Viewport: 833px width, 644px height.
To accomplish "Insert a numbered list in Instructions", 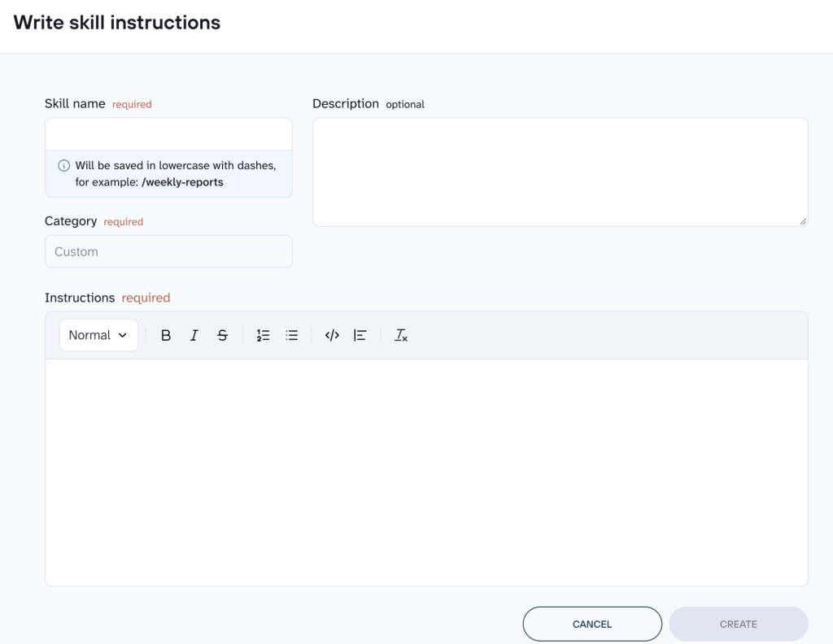I will (263, 336).
